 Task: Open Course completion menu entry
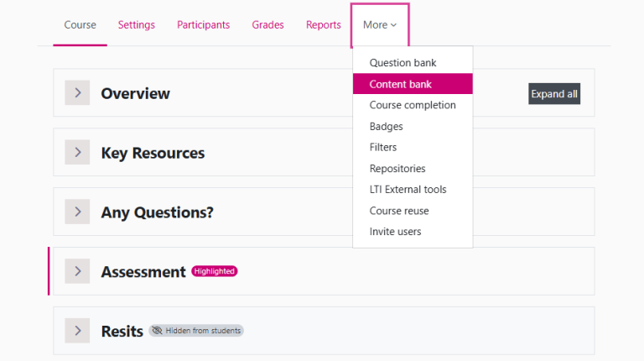(x=413, y=105)
